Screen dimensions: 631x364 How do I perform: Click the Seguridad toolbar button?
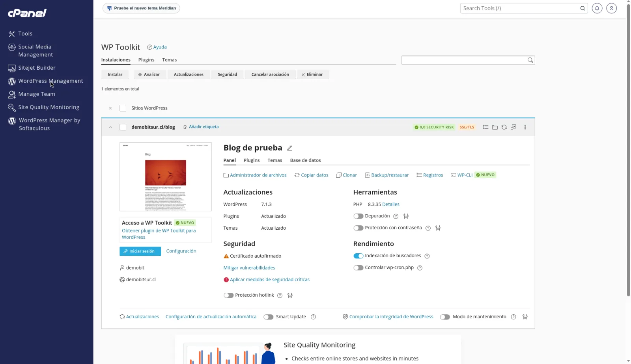pyautogui.click(x=228, y=74)
